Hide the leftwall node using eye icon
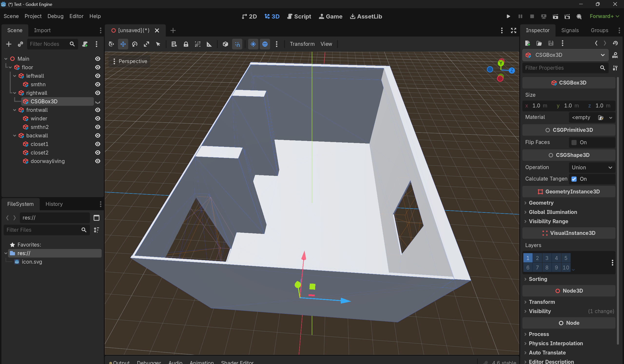The width and height of the screenshot is (624, 364). [x=98, y=76]
